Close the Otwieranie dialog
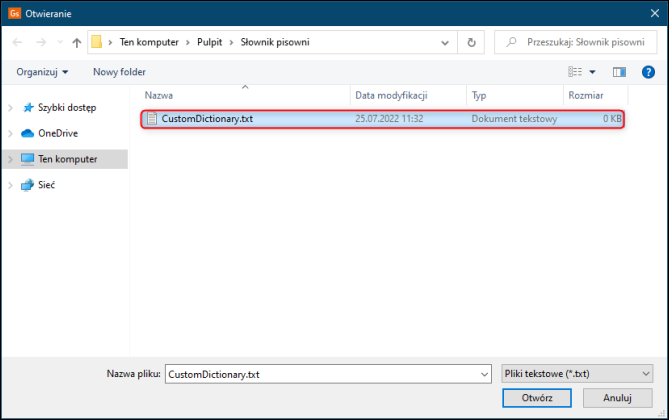Viewport: 669px width, 420px height. 654,13
